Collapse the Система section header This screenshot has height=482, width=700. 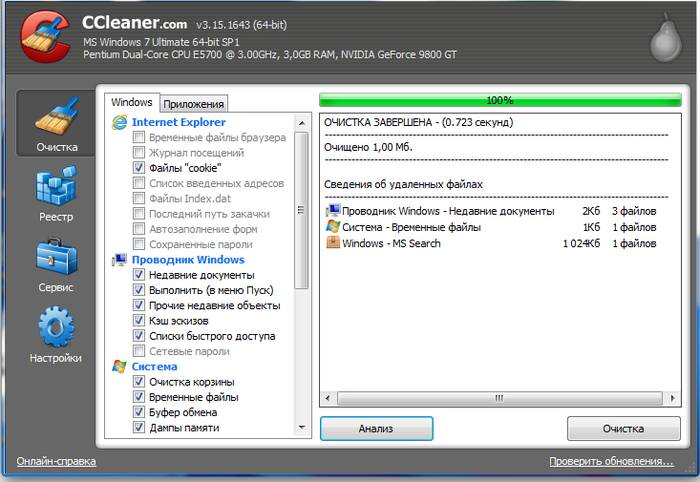point(154,367)
